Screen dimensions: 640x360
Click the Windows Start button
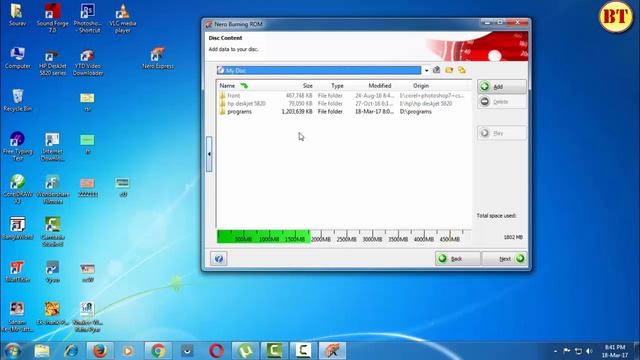12,351
